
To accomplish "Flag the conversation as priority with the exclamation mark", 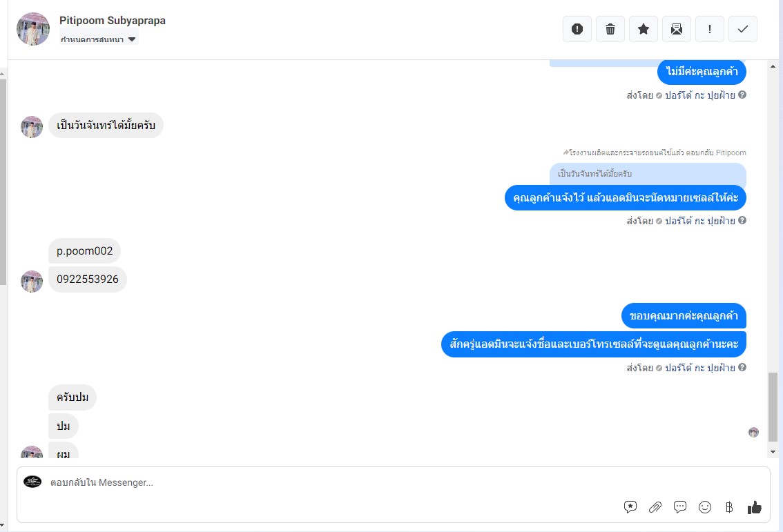I will pyautogui.click(x=710, y=29).
